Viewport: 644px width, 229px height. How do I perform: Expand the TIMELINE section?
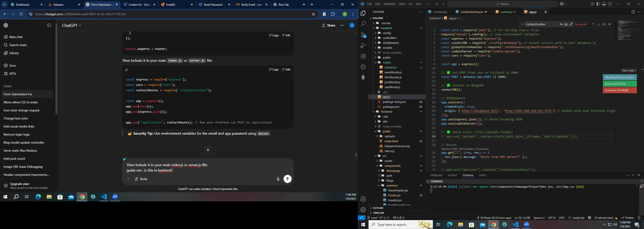pyautogui.click(x=397, y=213)
